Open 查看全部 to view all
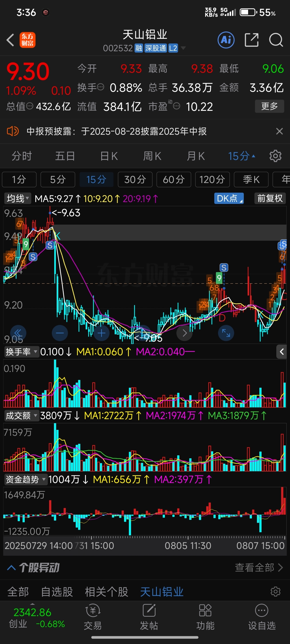290x644 pixels. tap(259, 568)
